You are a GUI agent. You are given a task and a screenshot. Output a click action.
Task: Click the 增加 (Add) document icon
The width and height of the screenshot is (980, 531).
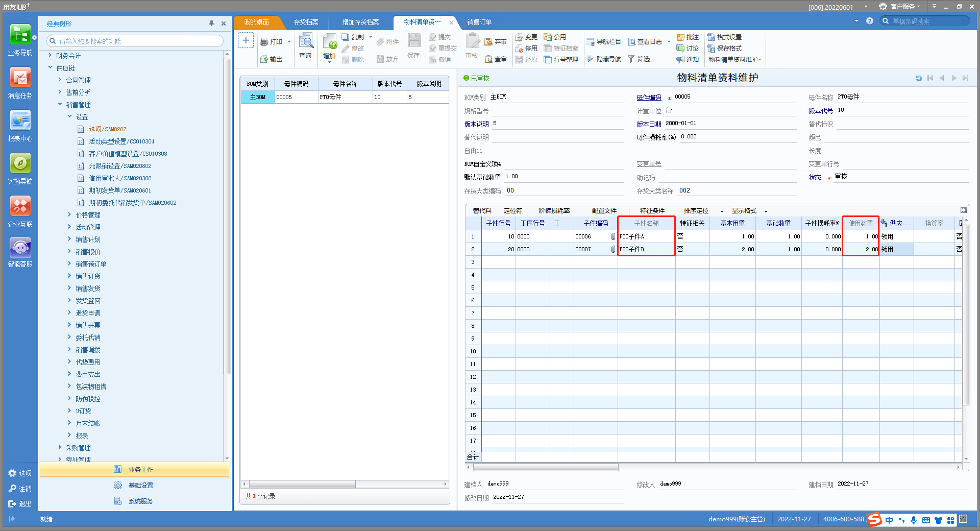329,42
